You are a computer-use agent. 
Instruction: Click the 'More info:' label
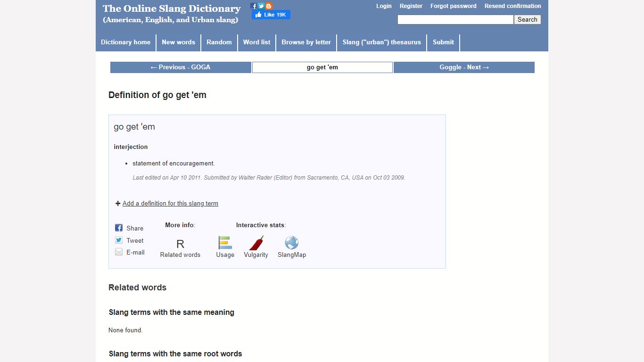180,225
